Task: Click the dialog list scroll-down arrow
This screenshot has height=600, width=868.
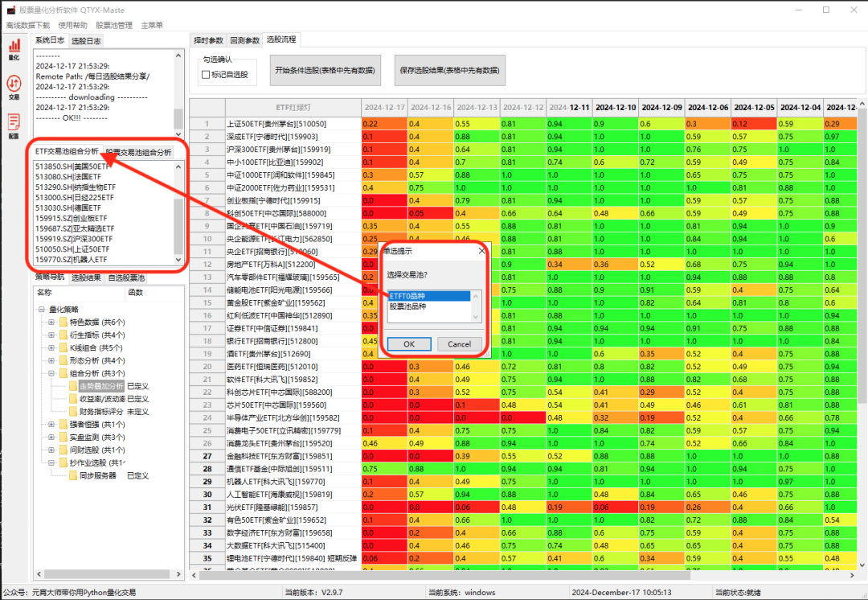Action: 475,317
